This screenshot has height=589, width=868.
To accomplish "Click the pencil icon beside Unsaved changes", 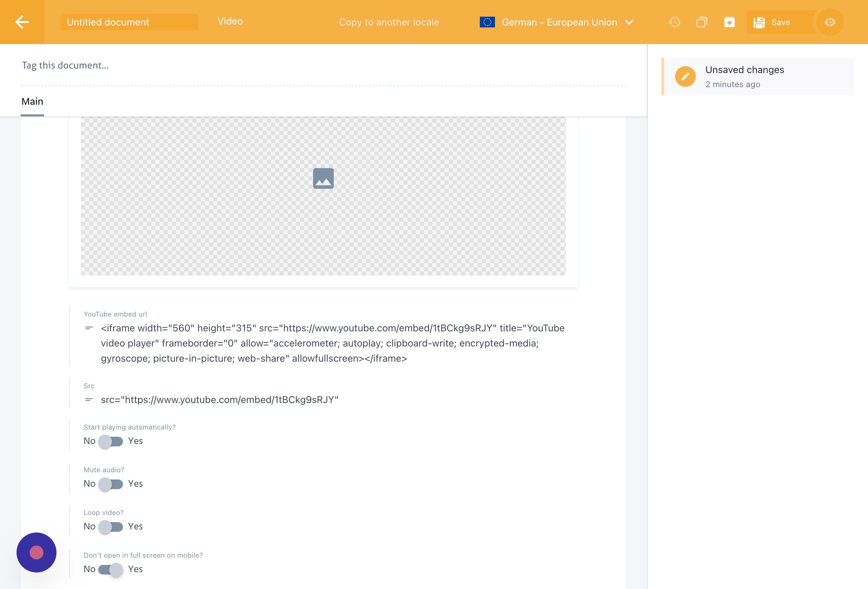I will click(685, 76).
